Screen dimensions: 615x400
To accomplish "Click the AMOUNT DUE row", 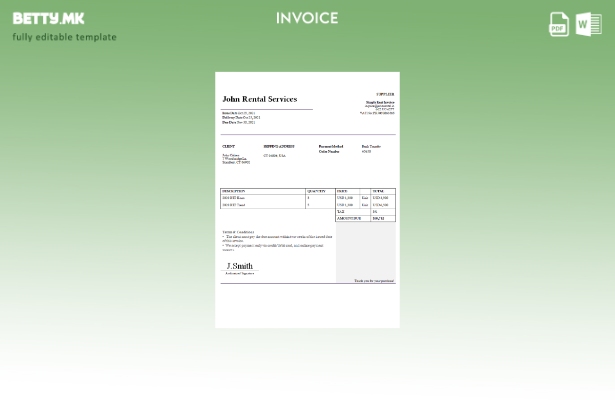I will coord(348,218).
